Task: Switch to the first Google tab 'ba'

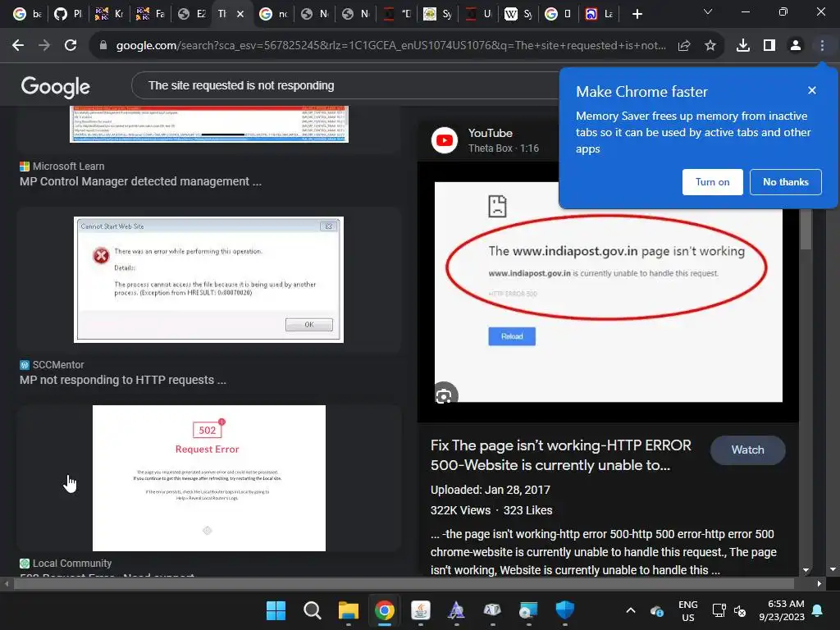Action: point(27,14)
